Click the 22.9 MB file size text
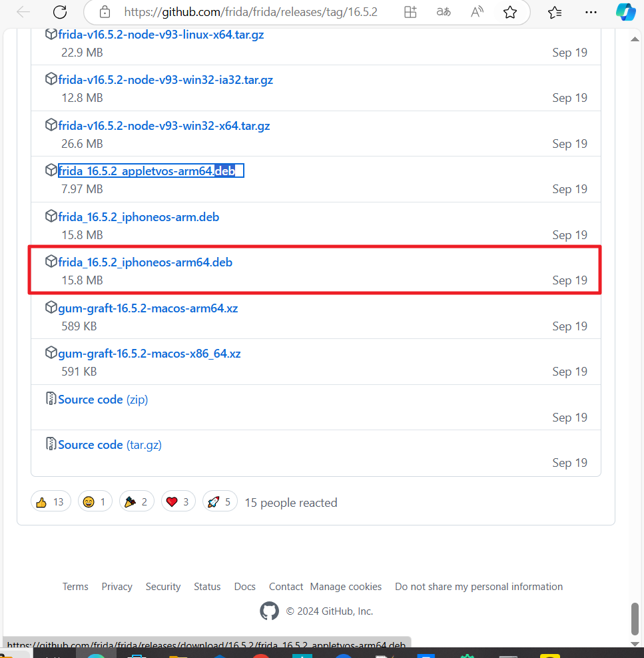644x658 pixels. [x=82, y=53]
